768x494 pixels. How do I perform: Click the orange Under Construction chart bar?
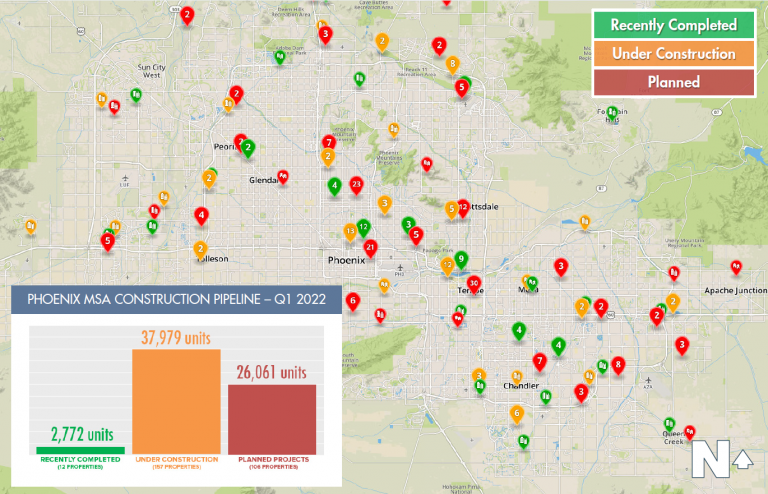point(177,399)
